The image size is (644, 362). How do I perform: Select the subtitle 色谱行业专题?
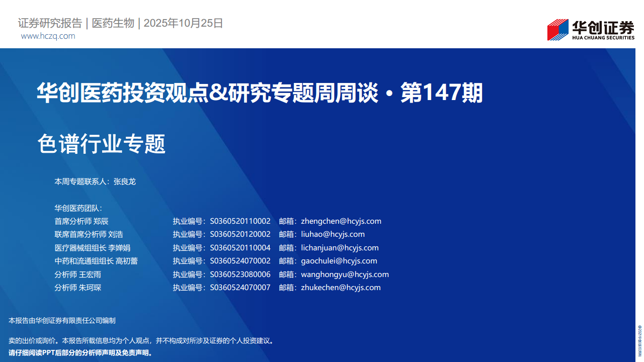(102, 144)
